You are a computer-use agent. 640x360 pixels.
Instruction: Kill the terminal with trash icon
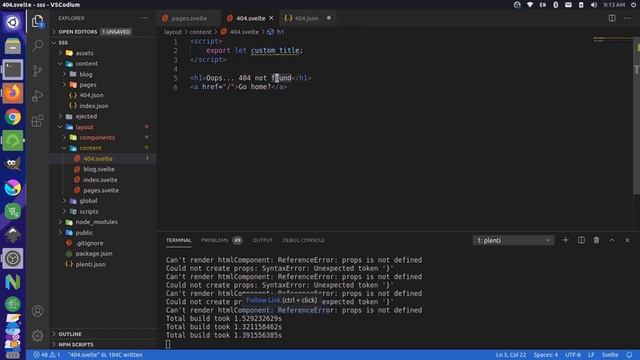596,240
